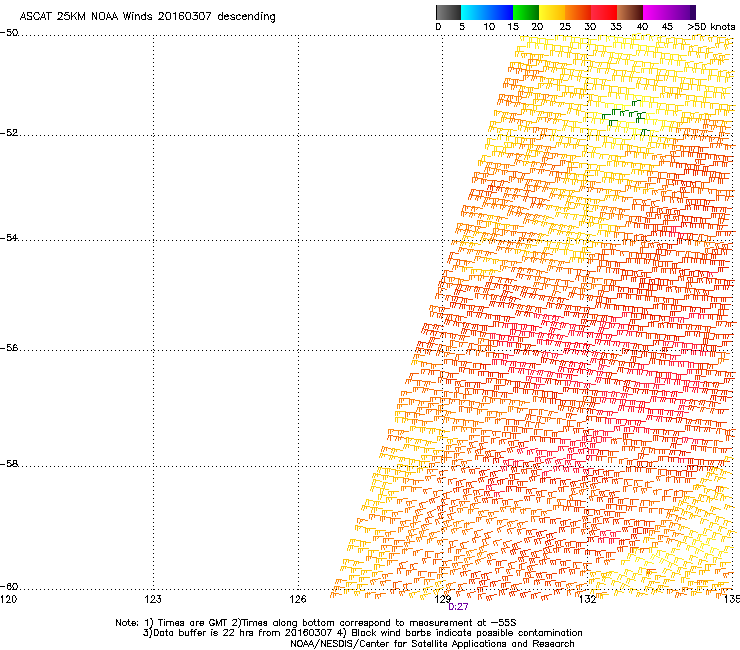The image size is (740, 650).
Task: Click legend tick label 10
Action: (x=489, y=27)
